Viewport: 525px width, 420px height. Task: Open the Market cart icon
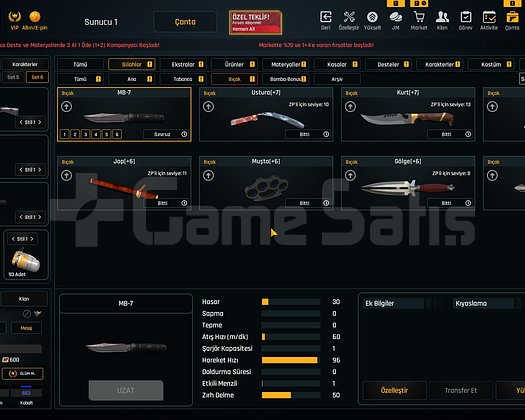[419, 17]
